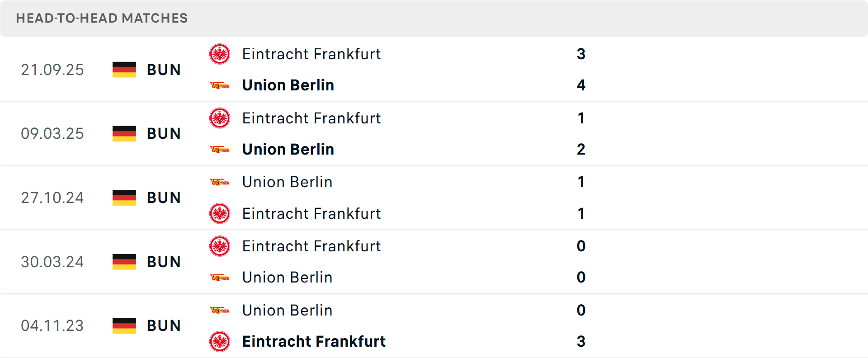
Task: Click the date 04.11.23
Action: 52,325
